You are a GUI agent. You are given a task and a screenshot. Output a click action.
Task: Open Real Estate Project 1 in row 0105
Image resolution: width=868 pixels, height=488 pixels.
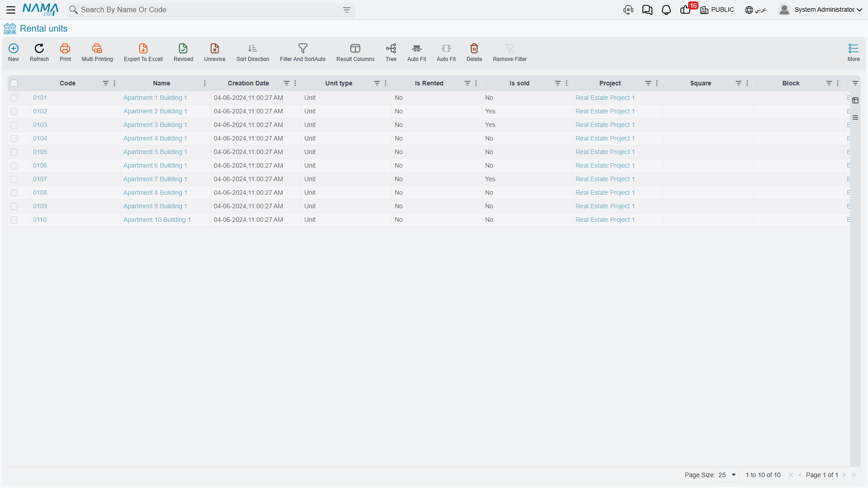pos(605,152)
